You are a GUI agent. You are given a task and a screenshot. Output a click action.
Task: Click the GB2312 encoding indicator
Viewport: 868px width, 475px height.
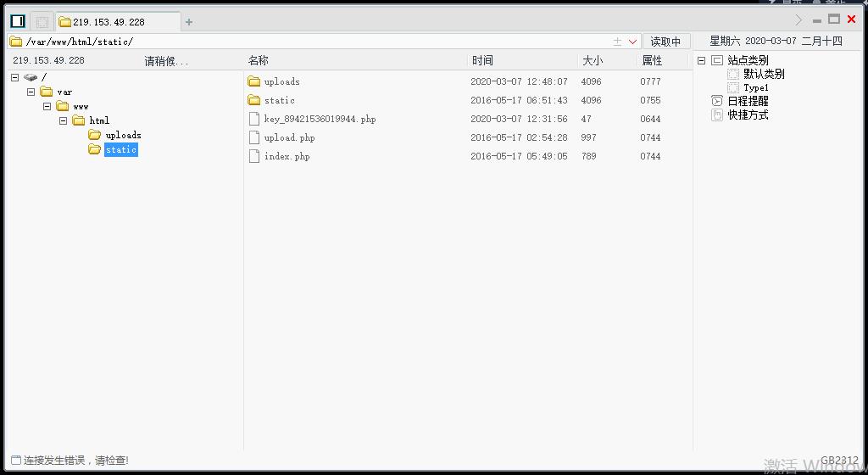[x=839, y=460]
